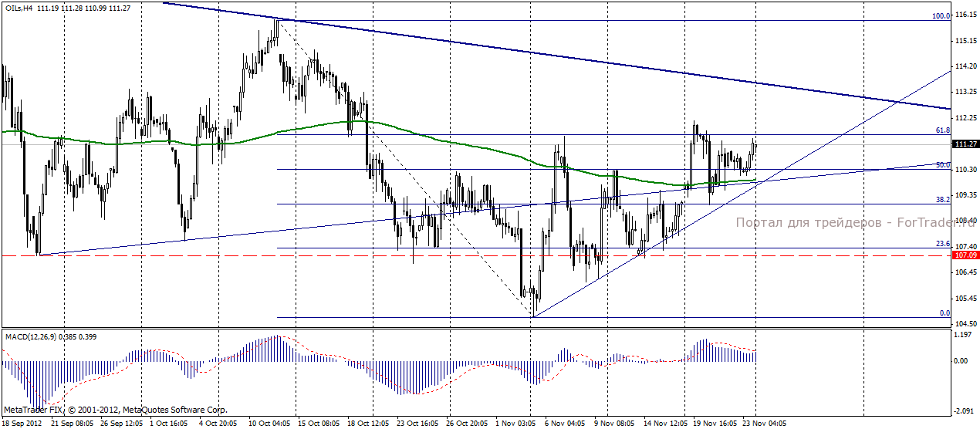980x429 pixels.
Task: Select the 6 Nov 04:05 time label
Action: point(565,424)
